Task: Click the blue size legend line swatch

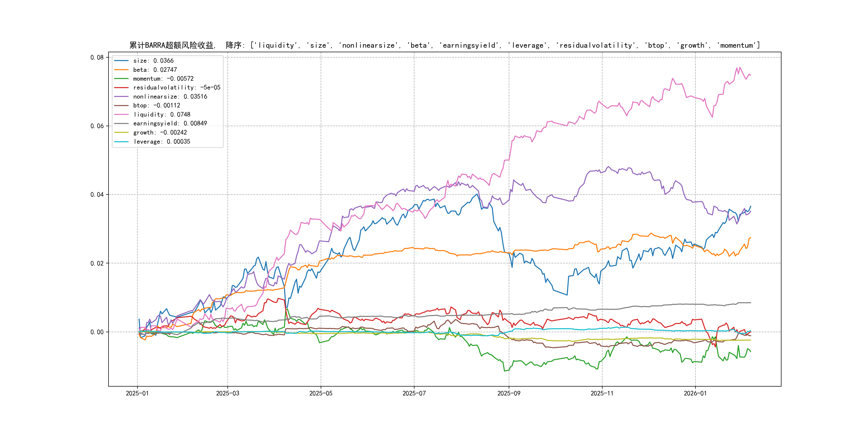Action: pos(121,61)
